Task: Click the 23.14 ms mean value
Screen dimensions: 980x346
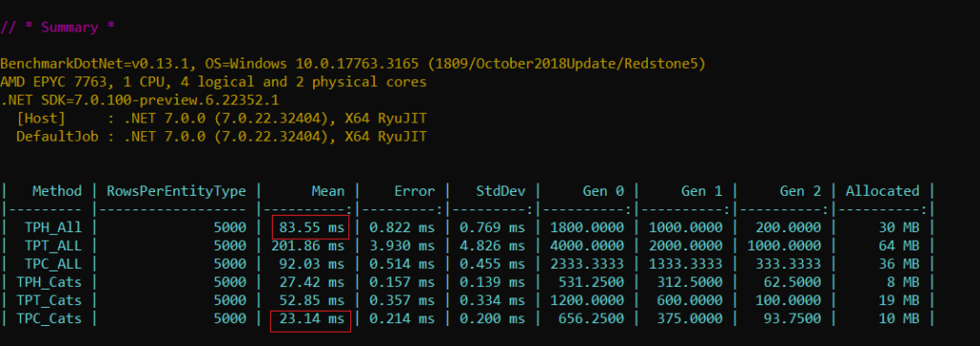Action: 311,318
